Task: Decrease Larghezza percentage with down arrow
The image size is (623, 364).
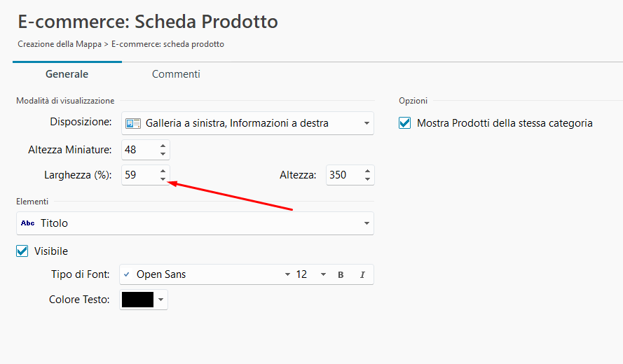Action: (163, 179)
